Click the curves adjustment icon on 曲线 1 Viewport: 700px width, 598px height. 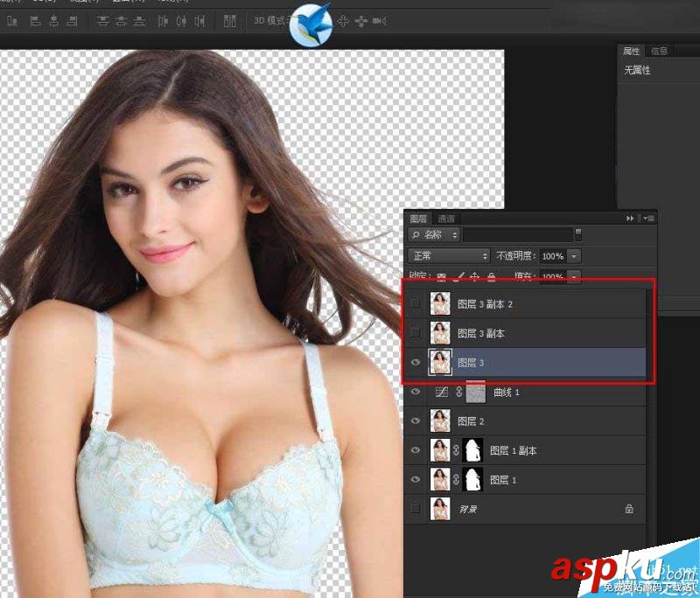tap(441, 393)
